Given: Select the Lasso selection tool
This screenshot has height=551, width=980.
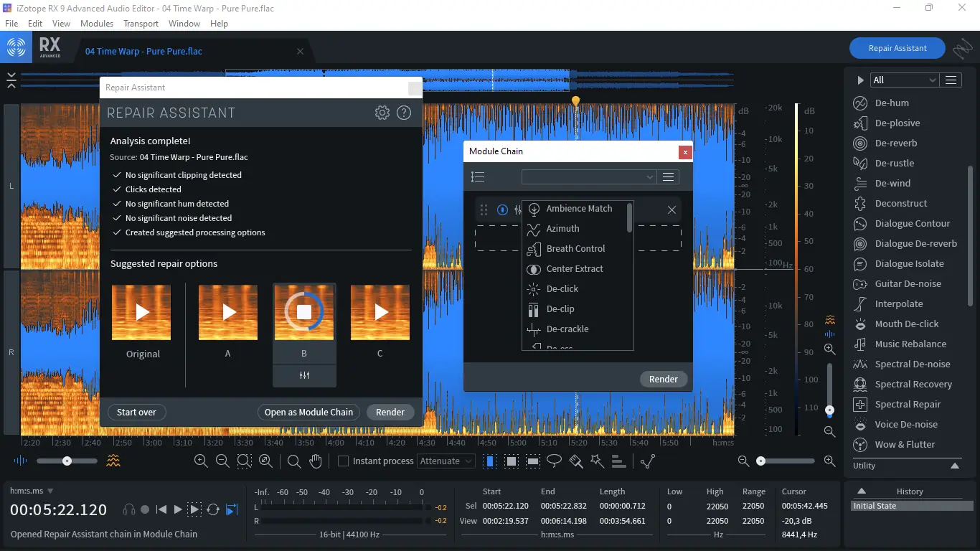Looking at the screenshot, I should (554, 461).
